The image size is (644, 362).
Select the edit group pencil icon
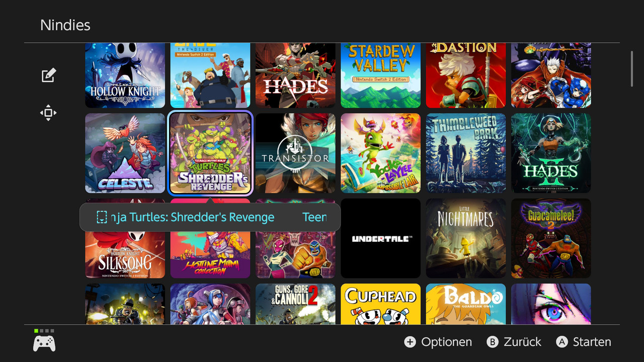pyautogui.click(x=48, y=75)
